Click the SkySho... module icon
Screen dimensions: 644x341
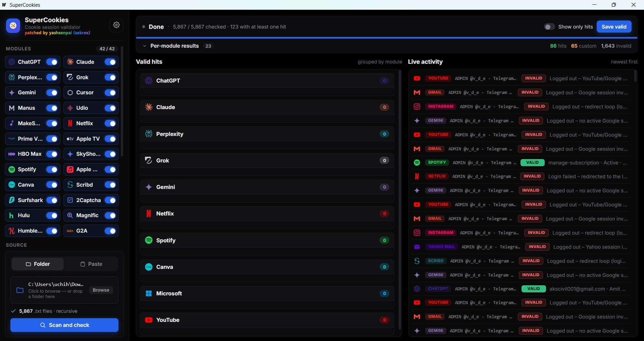point(70,154)
